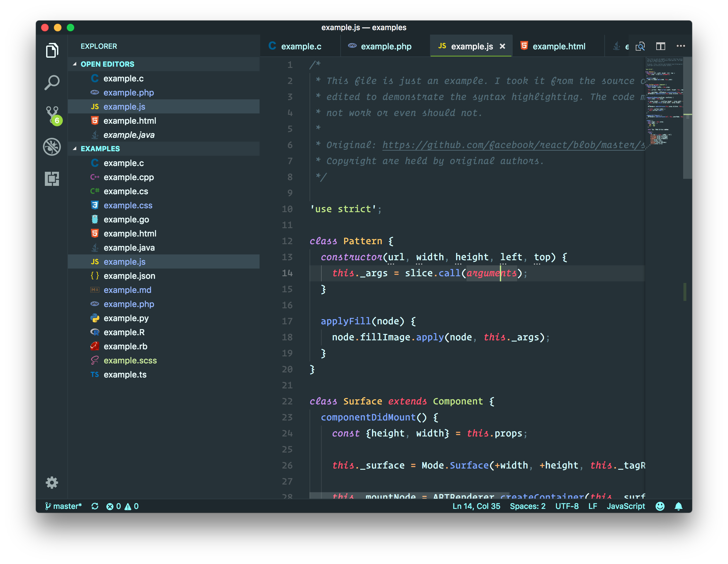This screenshot has height=564, width=728.
Task: Switch to the example.html tab
Action: tap(559, 46)
